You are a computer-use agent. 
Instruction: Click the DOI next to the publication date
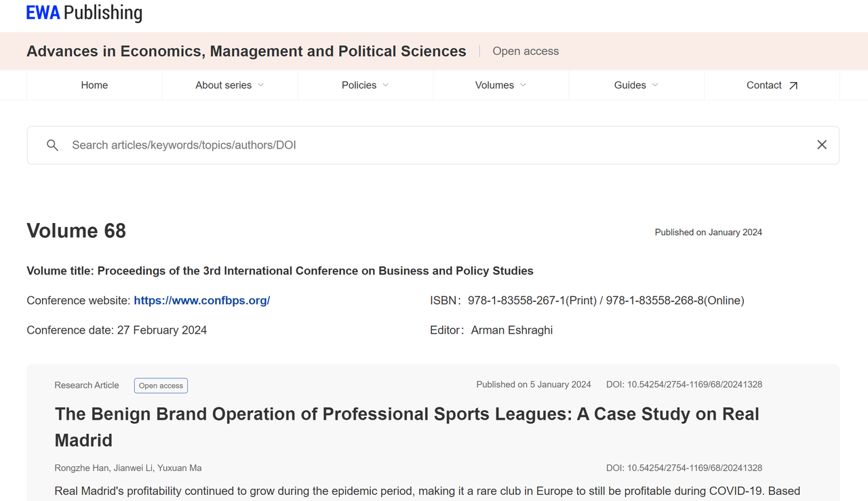(x=684, y=384)
